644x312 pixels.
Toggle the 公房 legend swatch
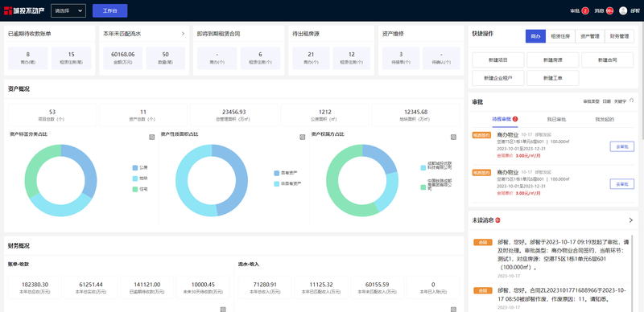135,167
